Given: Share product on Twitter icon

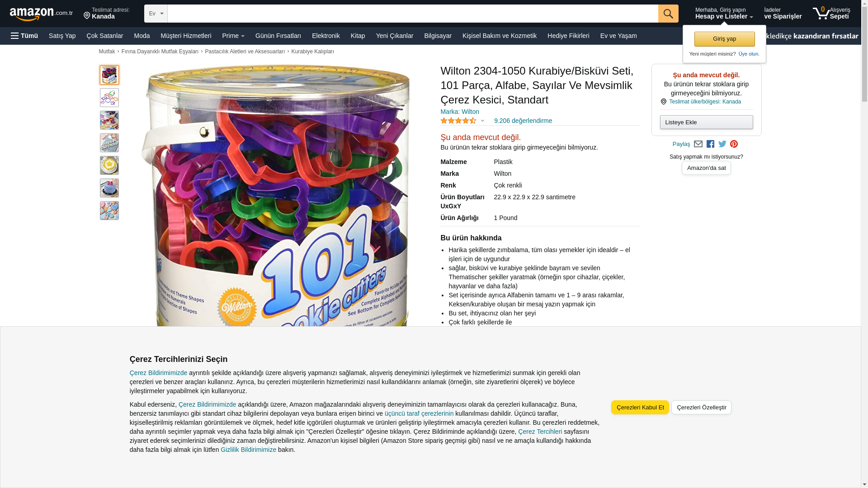Looking at the screenshot, I should (722, 144).
